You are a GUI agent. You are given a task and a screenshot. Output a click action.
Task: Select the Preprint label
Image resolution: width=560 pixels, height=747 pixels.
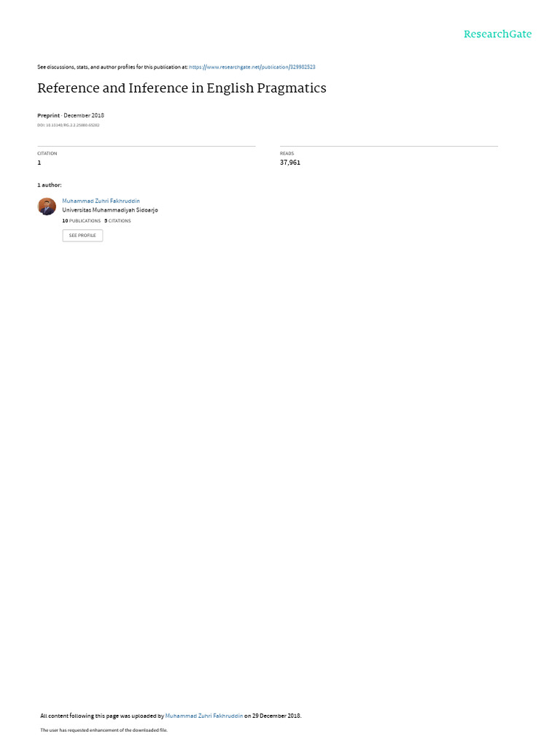[49, 115]
